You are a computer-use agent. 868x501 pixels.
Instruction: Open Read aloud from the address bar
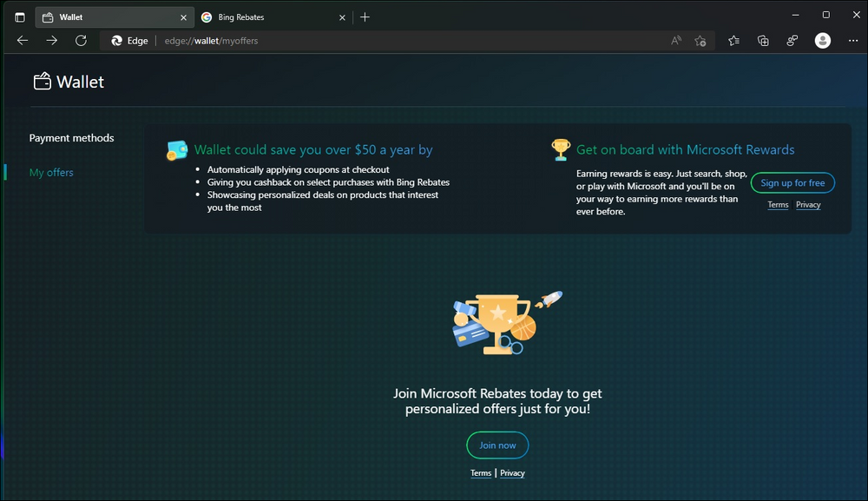click(676, 40)
